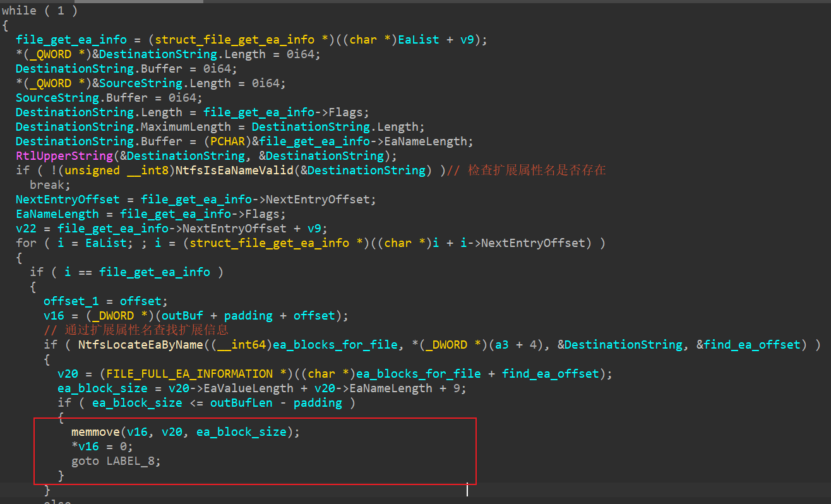831x504 pixels.
Task: Click the 'while' keyword at the loop start
Action: (x=20, y=11)
